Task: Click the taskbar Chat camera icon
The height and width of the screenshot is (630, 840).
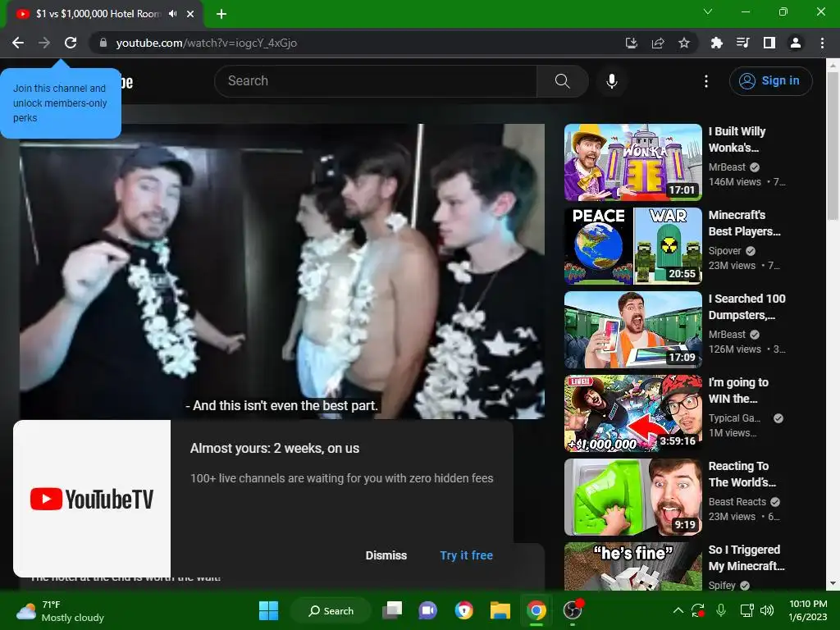Action: [427, 610]
